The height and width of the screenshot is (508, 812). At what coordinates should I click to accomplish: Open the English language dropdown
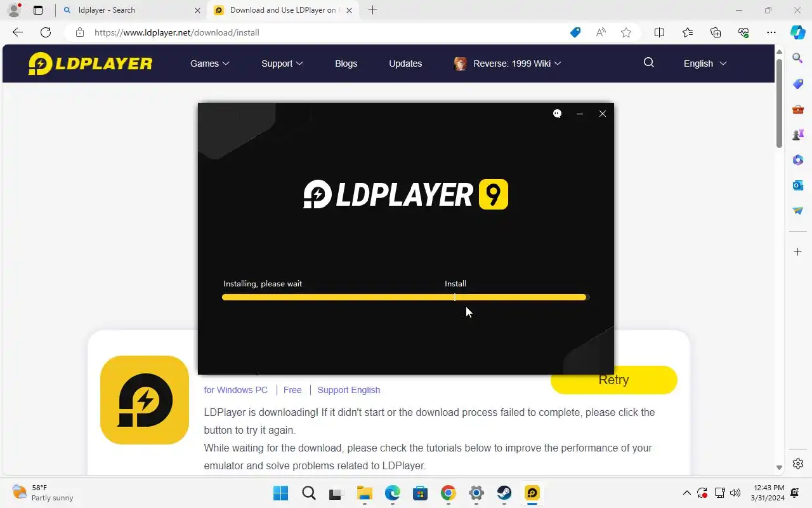(x=705, y=63)
